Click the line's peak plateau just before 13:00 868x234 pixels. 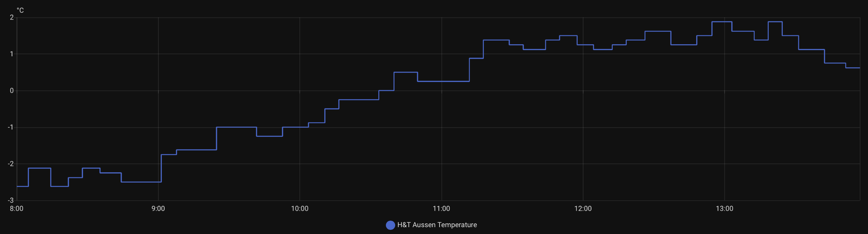722,22
